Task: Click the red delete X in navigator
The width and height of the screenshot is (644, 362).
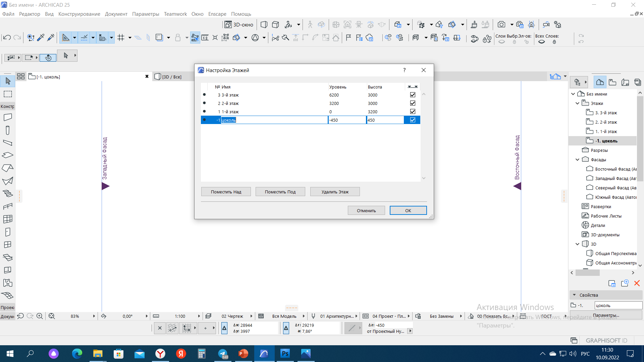Action: point(637,283)
